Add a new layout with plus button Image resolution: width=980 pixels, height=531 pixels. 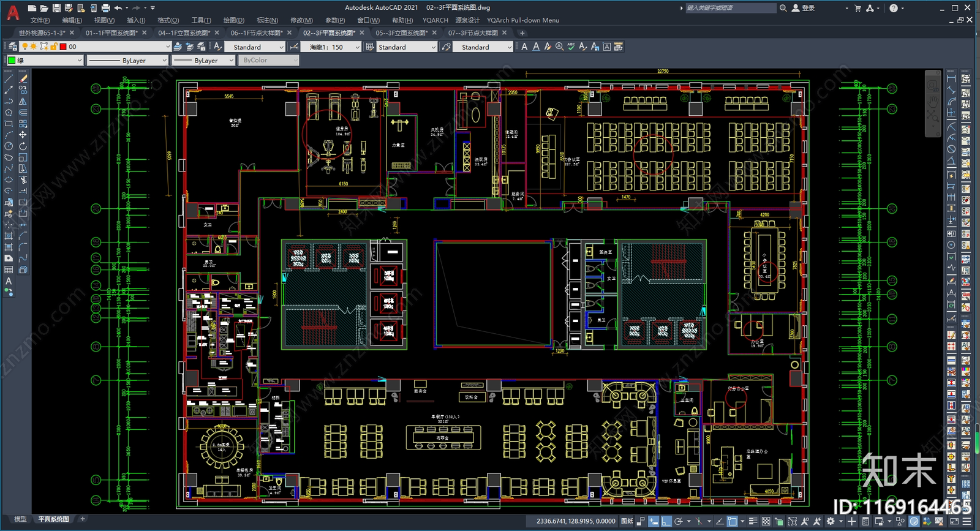click(x=83, y=519)
